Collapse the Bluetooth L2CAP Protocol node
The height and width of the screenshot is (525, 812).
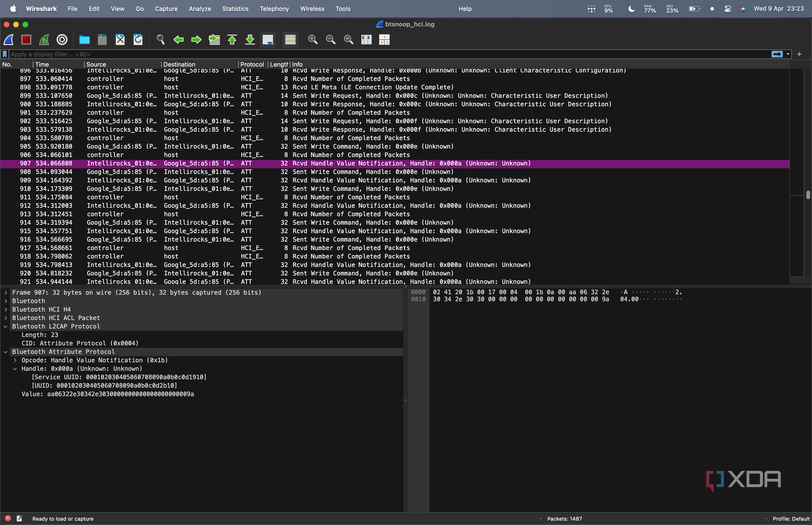tap(6, 327)
